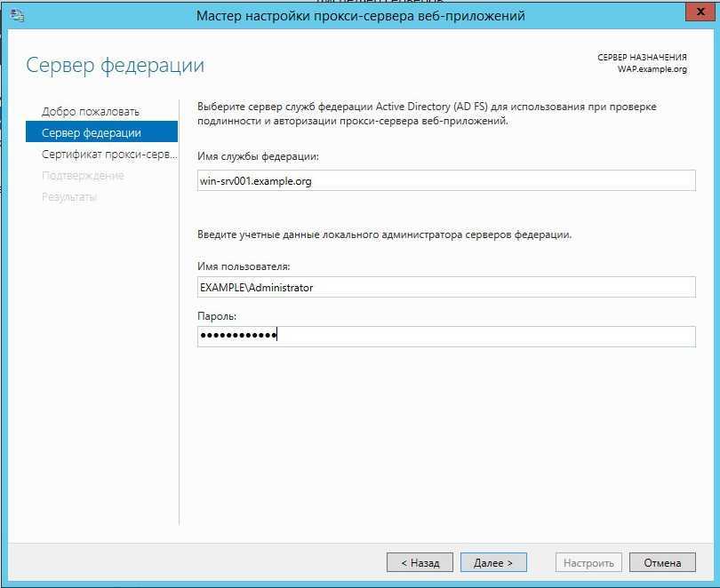Click the window title bar text
The height and width of the screenshot is (588, 720).
(360, 16)
